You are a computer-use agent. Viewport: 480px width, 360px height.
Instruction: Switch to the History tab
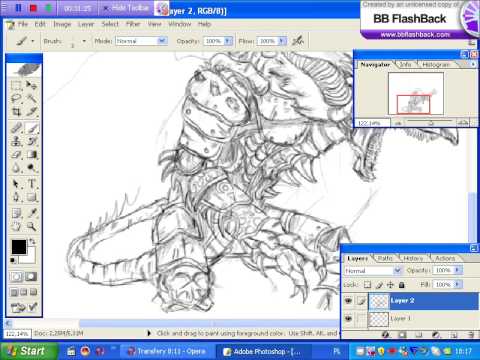413,258
